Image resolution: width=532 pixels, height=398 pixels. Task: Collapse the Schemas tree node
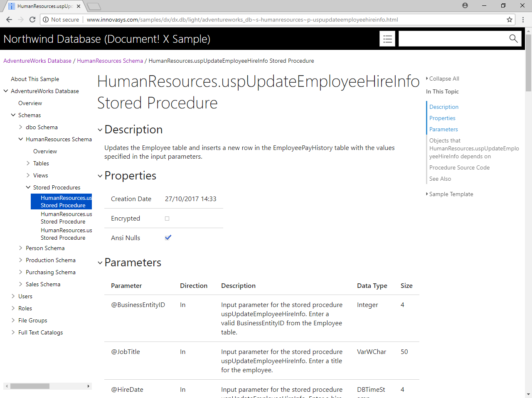(x=13, y=115)
